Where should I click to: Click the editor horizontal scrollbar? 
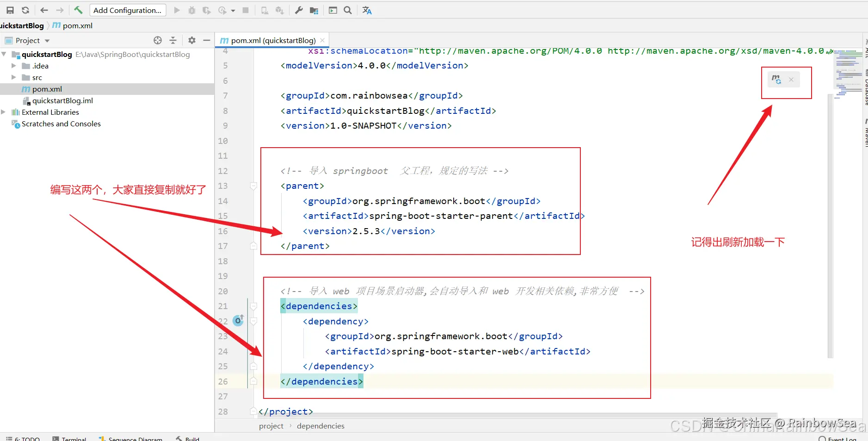point(518,415)
